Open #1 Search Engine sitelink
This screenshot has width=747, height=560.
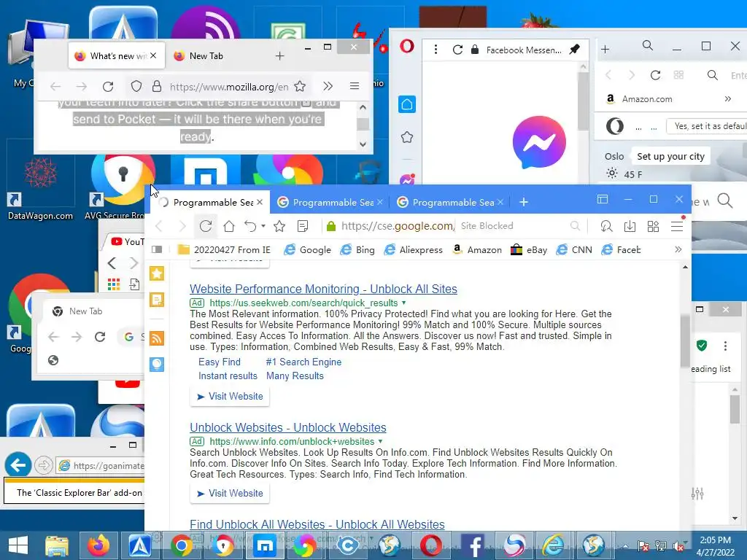304,362
